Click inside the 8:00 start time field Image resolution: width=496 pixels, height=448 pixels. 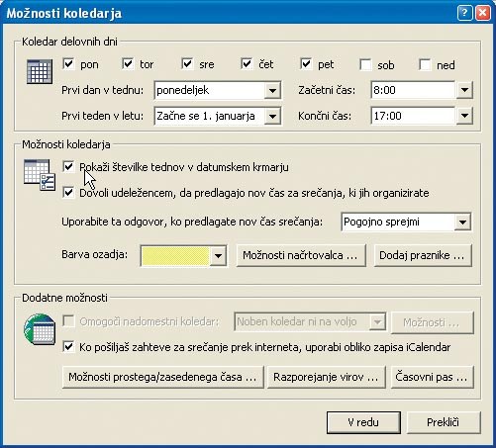[x=413, y=90]
